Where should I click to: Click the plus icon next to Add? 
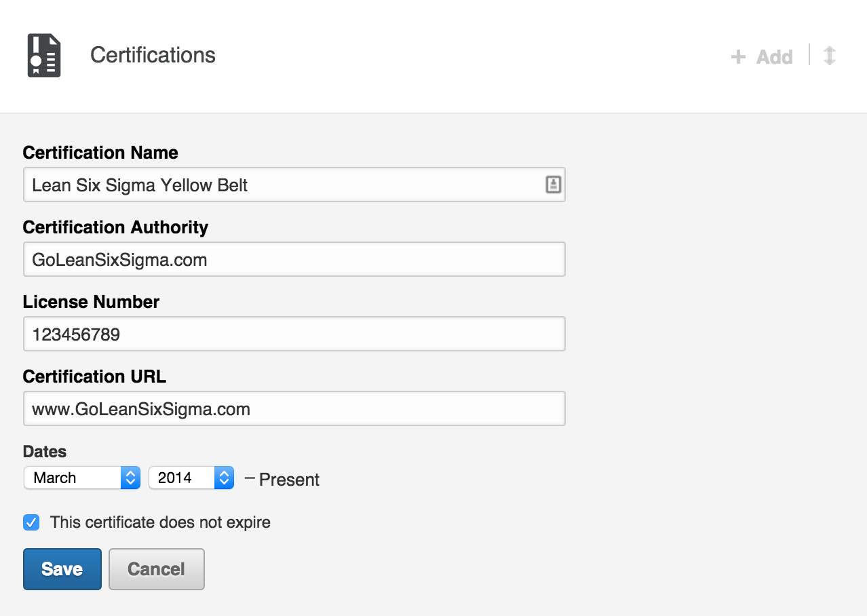738,57
